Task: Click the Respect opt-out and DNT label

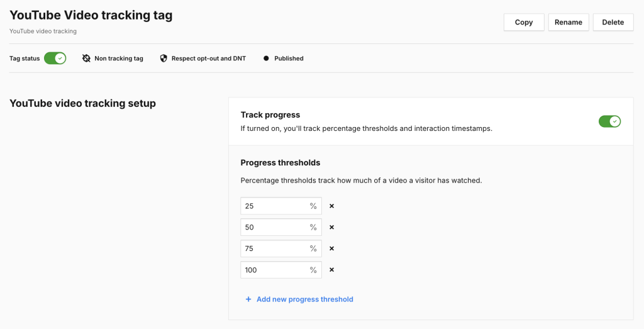Action: 209,59
